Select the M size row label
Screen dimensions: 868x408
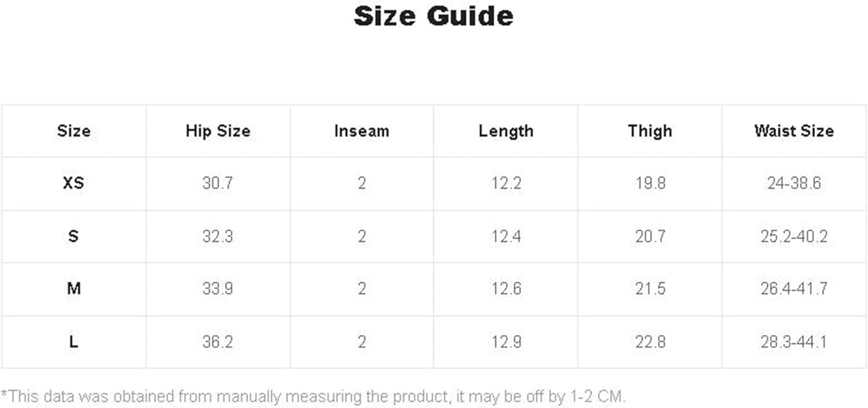(x=73, y=289)
